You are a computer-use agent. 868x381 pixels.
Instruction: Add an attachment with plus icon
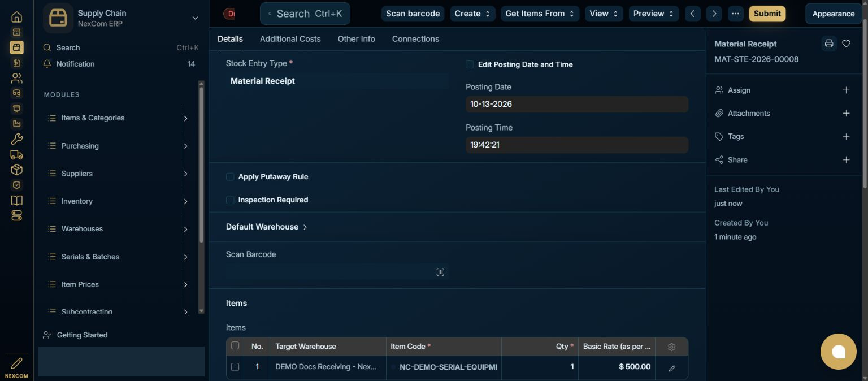pos(846,113)
